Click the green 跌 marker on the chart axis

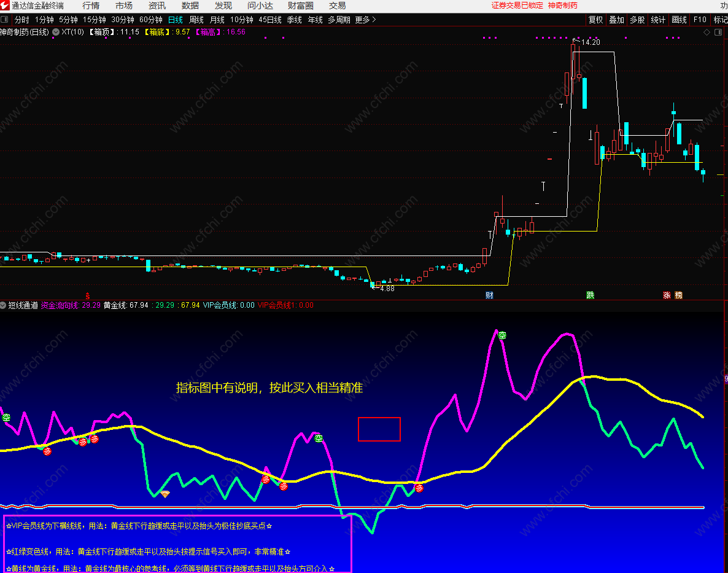pos(590,295)
